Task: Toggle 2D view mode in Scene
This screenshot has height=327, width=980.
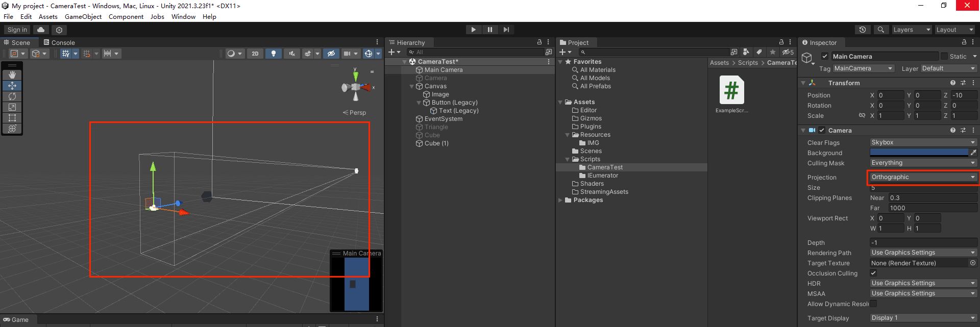Action: pos(255,54)
